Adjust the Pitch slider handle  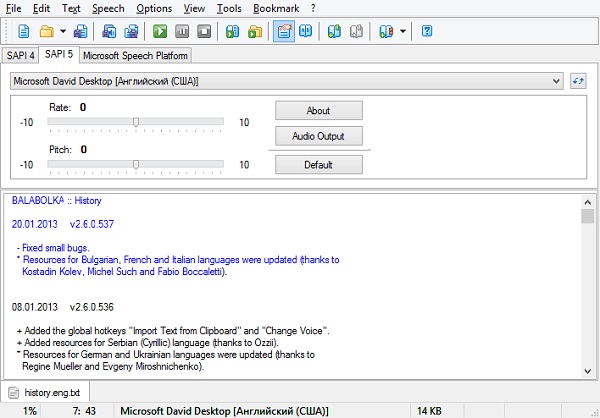[136, 165]
